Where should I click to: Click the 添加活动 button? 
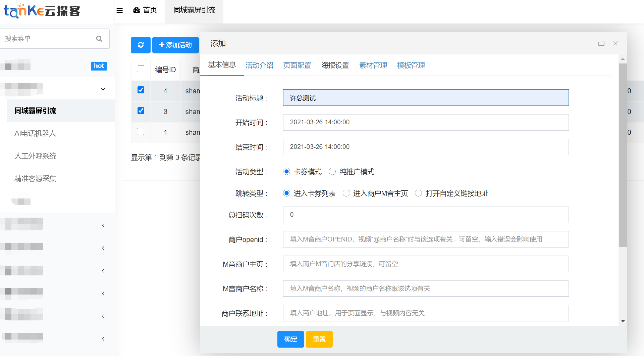click(175, 45)
